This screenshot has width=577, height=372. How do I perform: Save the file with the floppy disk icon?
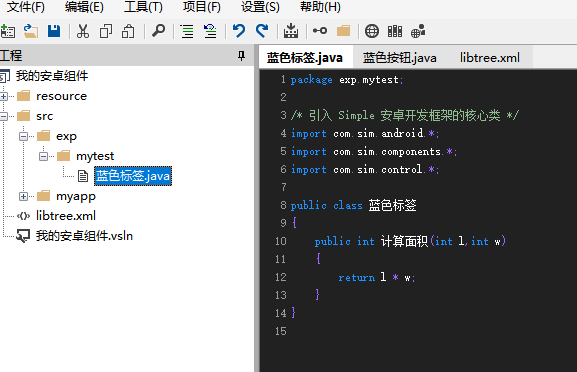tap(54, 31)
